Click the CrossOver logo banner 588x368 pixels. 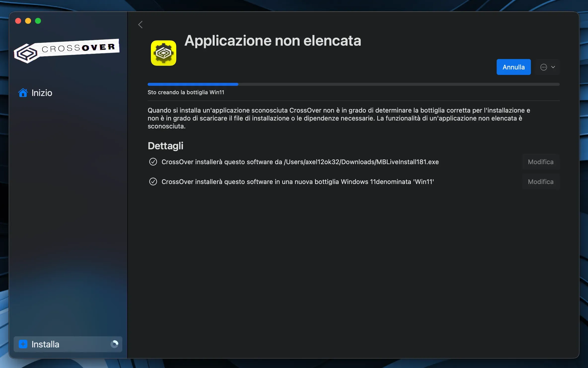pos(67,51)
